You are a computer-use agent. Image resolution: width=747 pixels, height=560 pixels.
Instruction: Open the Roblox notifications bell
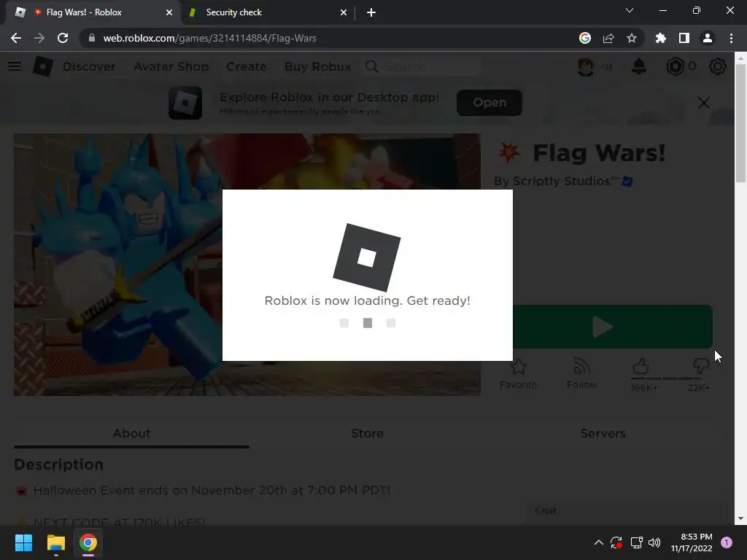click(639, 66)
